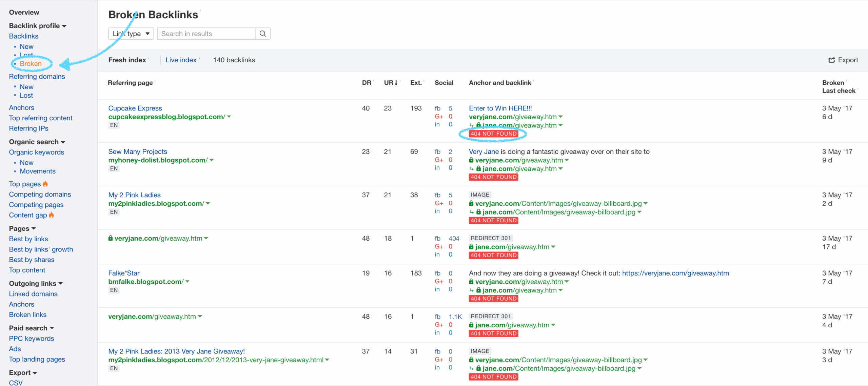
Task: Click the fire icon next to Top pages
Action: (x=45, y=184)
